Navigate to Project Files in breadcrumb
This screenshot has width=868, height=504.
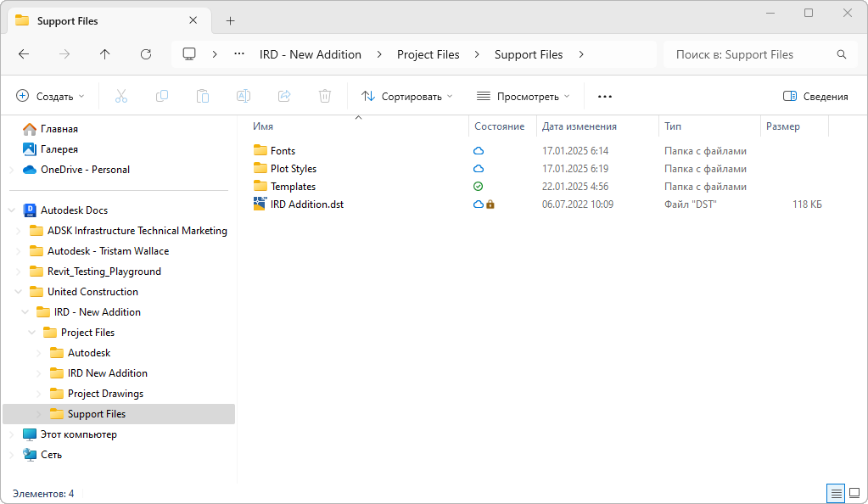[x=428, y=54]
